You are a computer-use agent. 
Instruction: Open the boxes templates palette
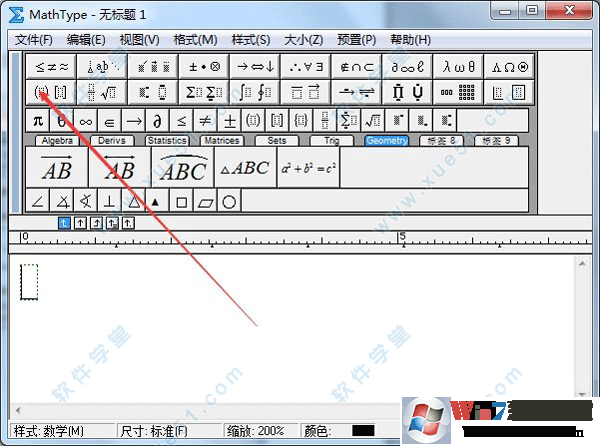tap(509, 92)
